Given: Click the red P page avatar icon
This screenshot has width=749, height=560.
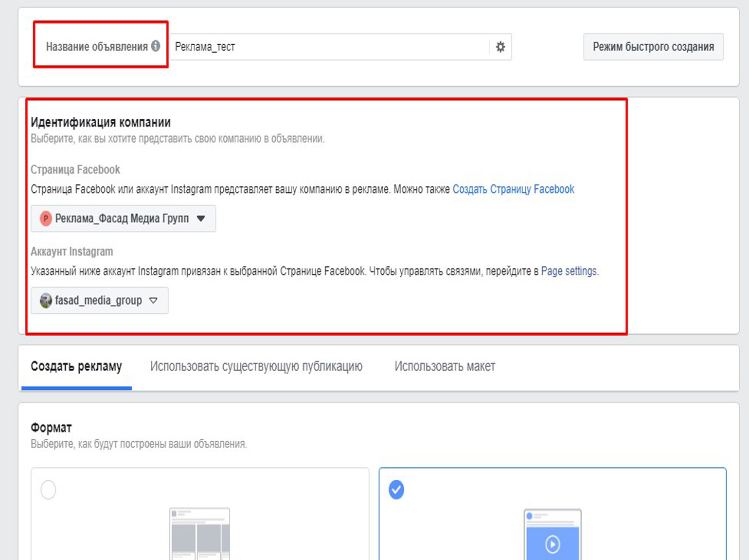Looking at the screenshot, I should click(46, 218).
